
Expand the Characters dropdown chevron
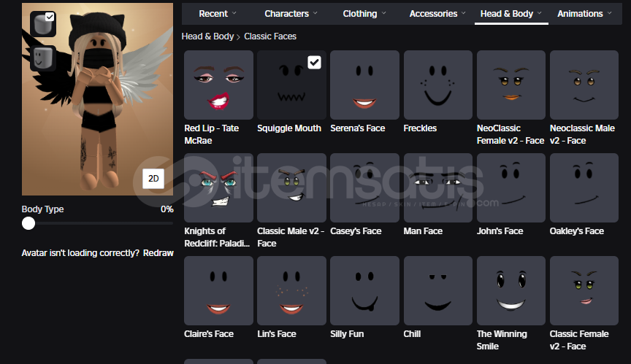click(315, 13)
